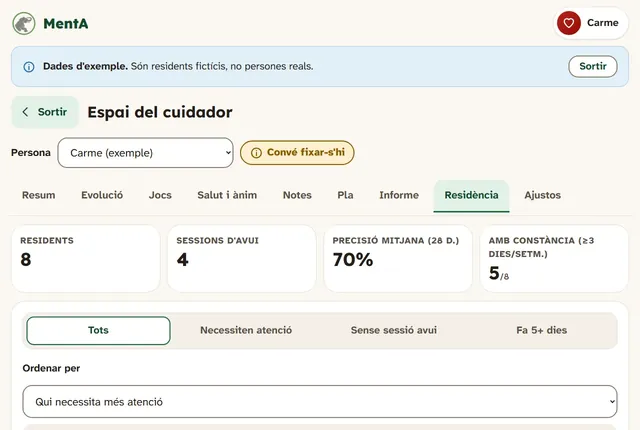640x430 pixels.
Task: Click the Dades d'exemple banner text
Action: [178, 66]
